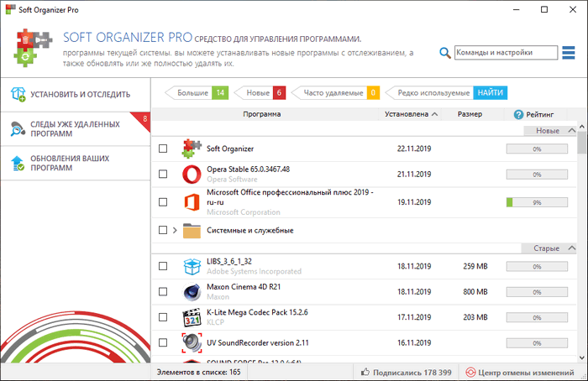Image resolution: width=588 pixels, height=381 pixels.
Task: Click the Soft Organizer 0% rating bar
Action: 537,149
